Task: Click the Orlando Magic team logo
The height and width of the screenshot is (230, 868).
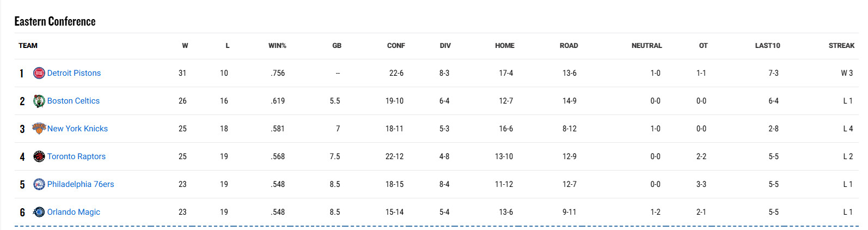Action: [39, 212]
